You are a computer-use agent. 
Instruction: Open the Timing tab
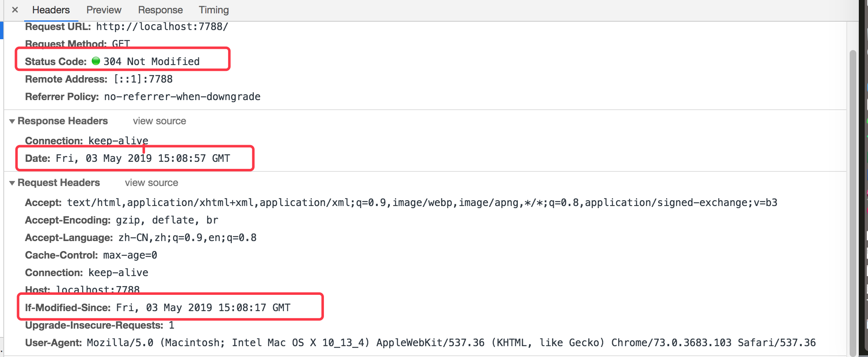(x=213, y=10)
